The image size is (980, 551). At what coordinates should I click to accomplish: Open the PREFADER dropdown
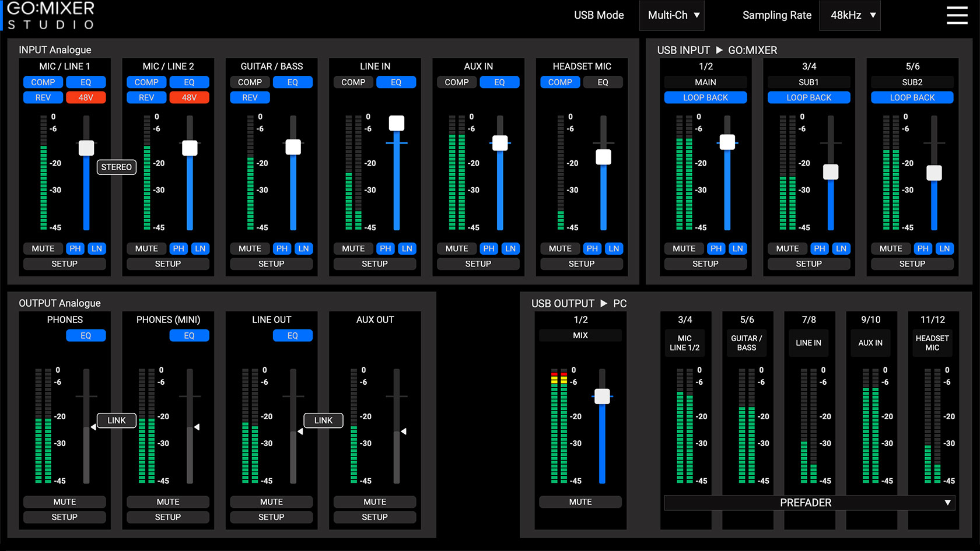[809, 503]
